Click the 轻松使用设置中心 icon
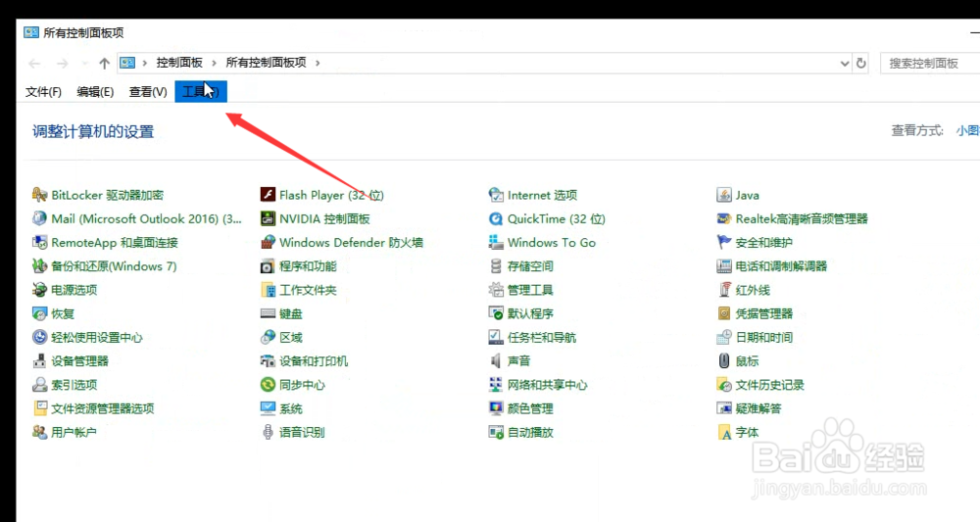 coord(39,337)
